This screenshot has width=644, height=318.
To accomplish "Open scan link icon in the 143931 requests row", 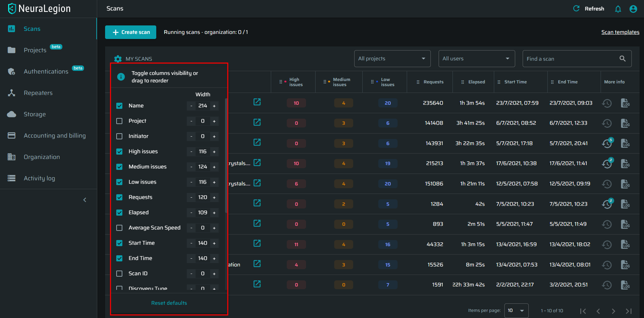I will [257, 142].
